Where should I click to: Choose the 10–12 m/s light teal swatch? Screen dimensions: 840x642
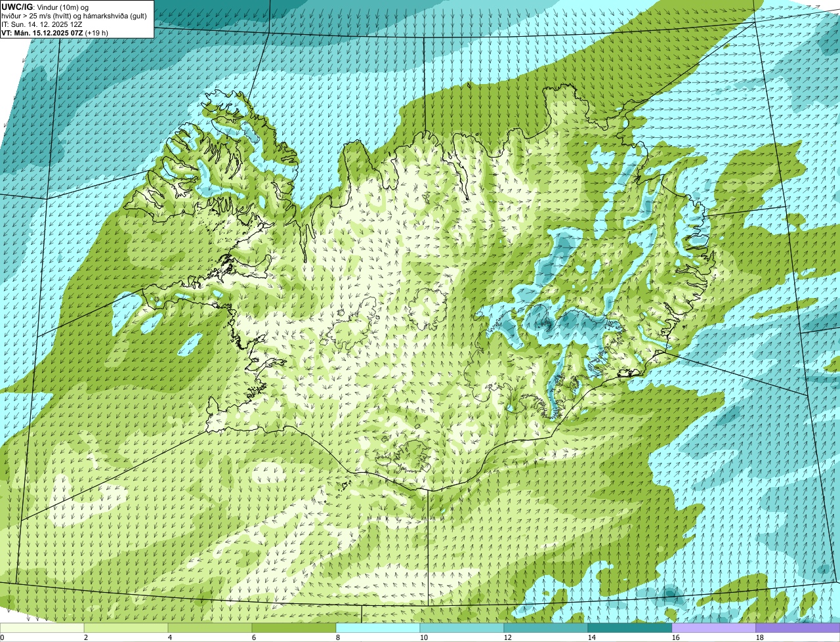coord(462,628)
